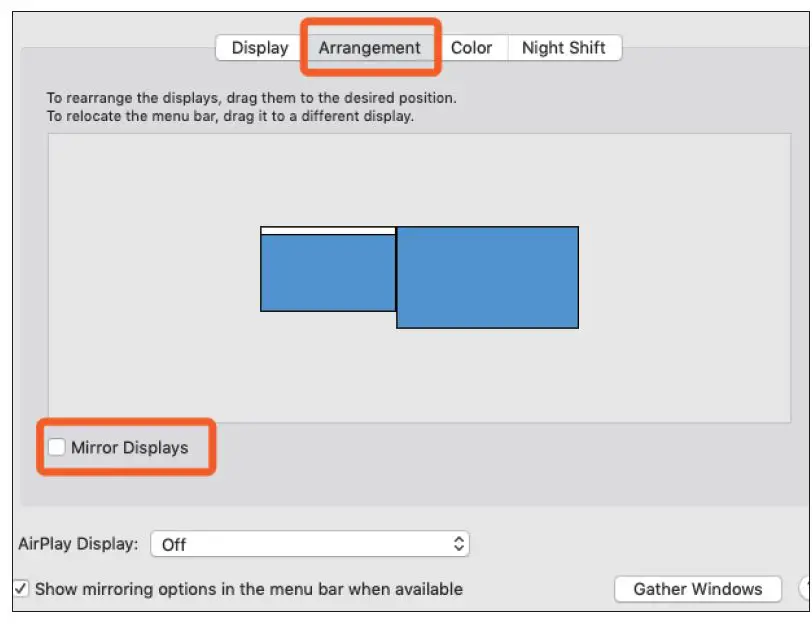Click the AirPlay Display up-down arrows

coord(458,544)
